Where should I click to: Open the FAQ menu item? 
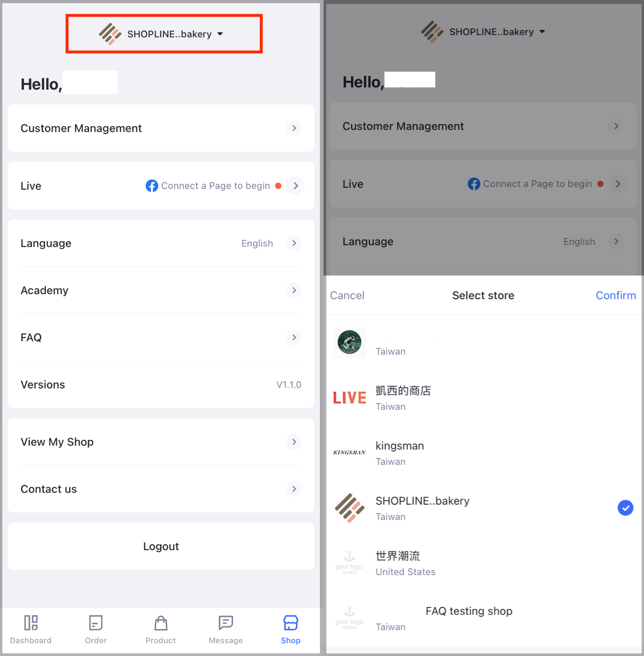161,337
